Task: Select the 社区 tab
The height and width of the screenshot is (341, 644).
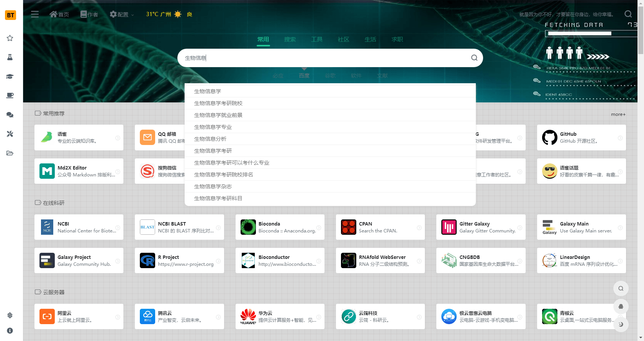Action: pyautogui.click(x=344, y=40)
